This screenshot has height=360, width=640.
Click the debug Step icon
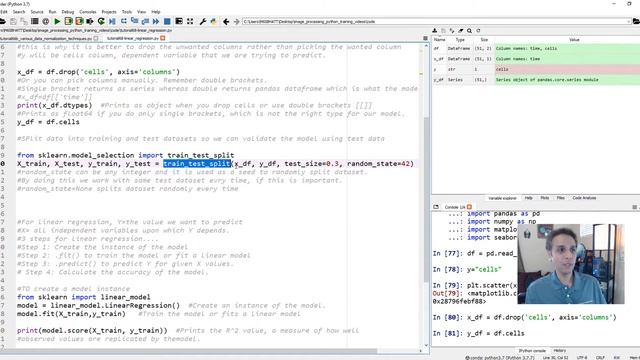(123, 21)
